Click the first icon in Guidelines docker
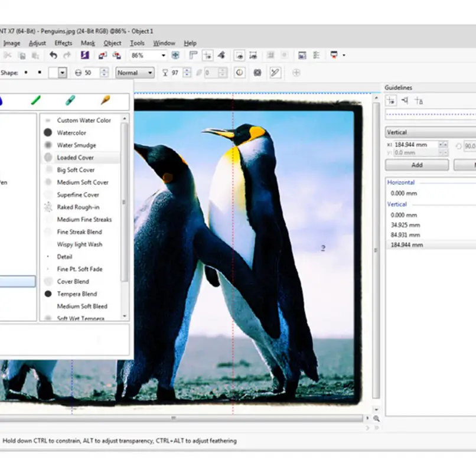Image resolution: width=476 pixels, height=476 pixels. (391, 101)
